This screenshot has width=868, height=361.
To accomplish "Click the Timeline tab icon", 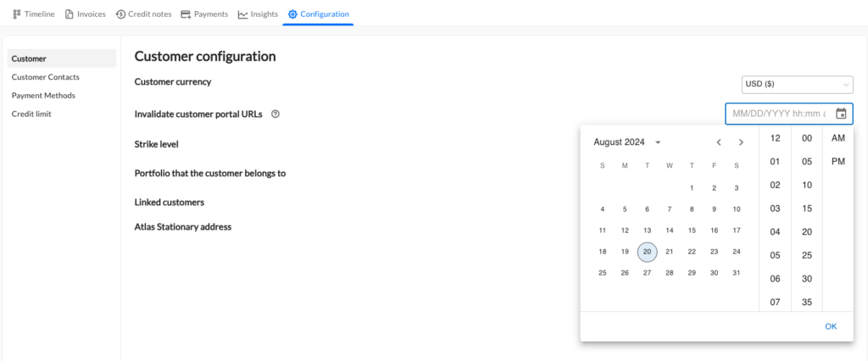I will click(17, 14).
